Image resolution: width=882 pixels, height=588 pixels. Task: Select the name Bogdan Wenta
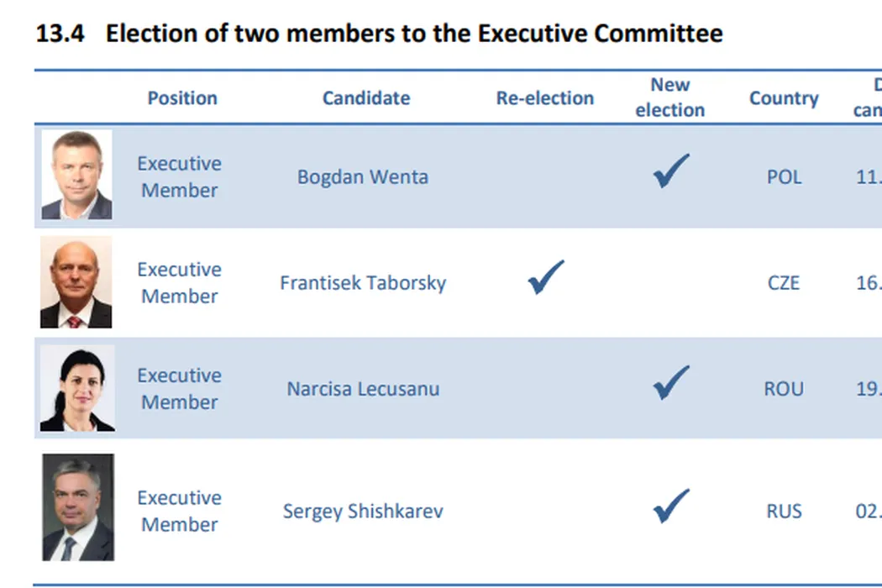(363, 177)
